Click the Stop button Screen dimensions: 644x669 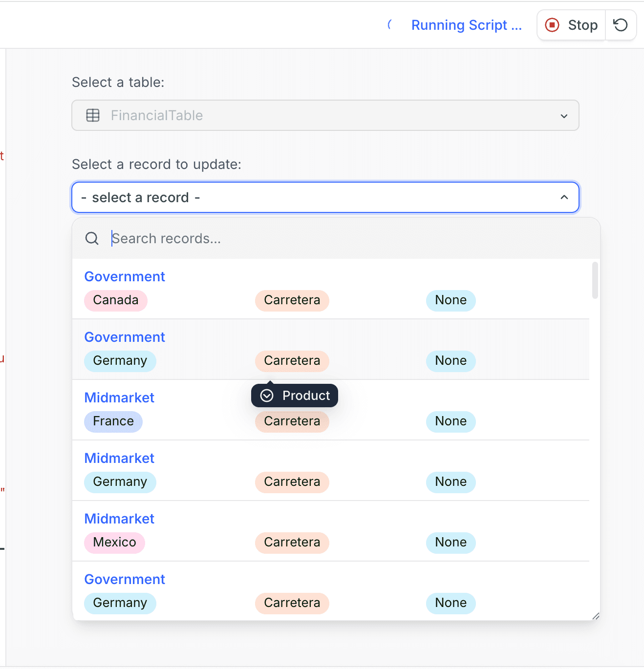572,24
